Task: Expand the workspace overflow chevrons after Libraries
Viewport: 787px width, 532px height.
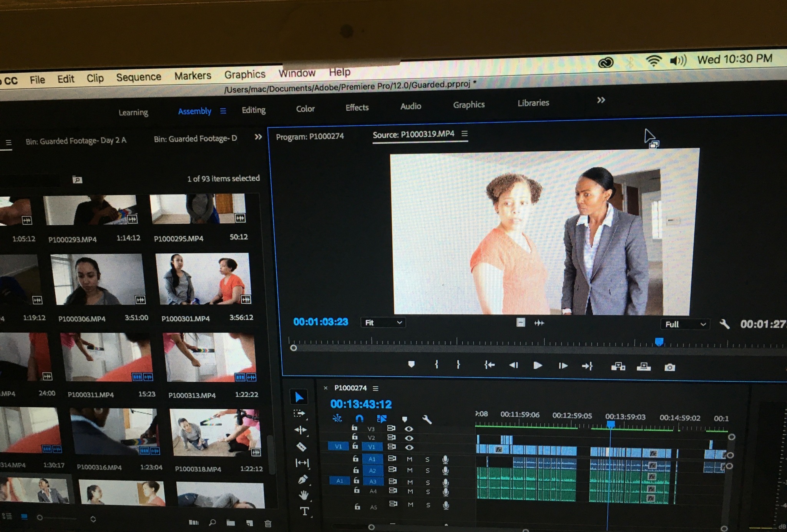Action: pyautogui.click(x=601, y=100)
